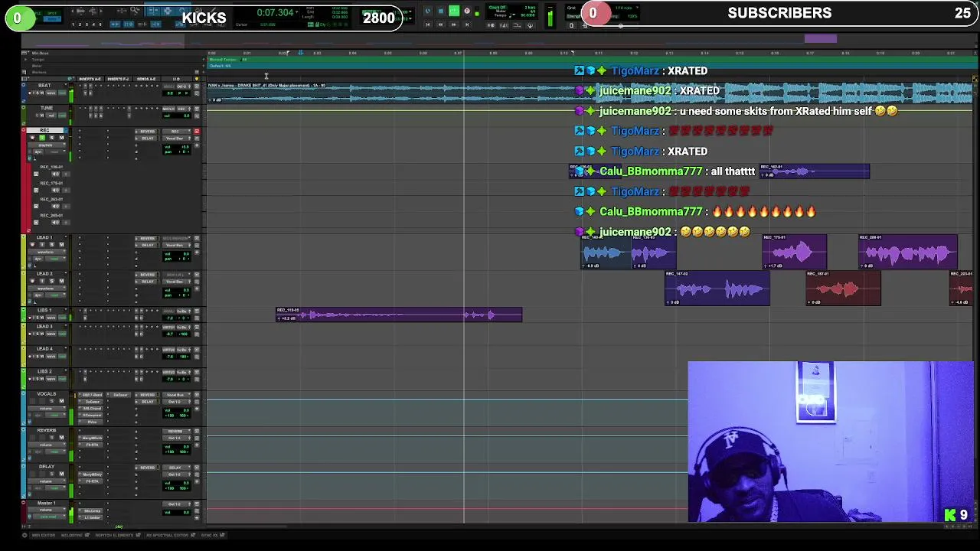Mute the LEAD 1 track
The image size is (980, 551).
(62, 244)
